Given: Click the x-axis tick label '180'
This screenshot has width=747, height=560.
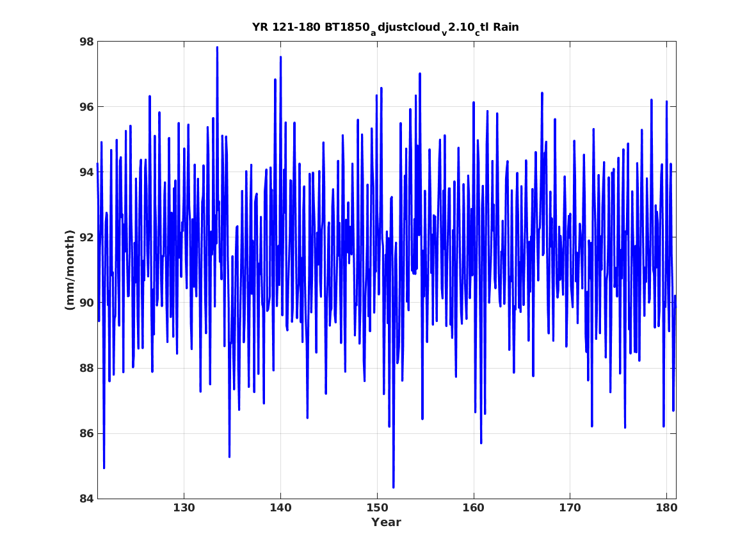Looking at the screenshot, I should point(666,508).
